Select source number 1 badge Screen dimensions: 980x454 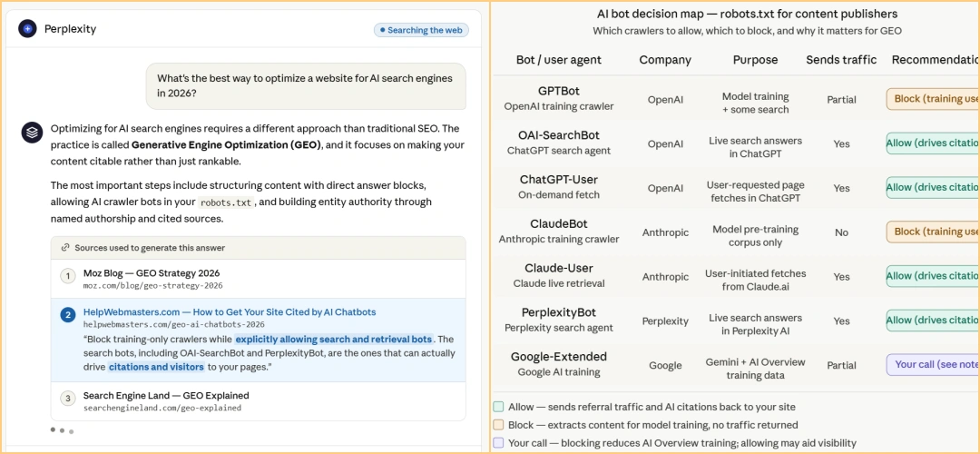pyautogui.click(x=67, y=276)
